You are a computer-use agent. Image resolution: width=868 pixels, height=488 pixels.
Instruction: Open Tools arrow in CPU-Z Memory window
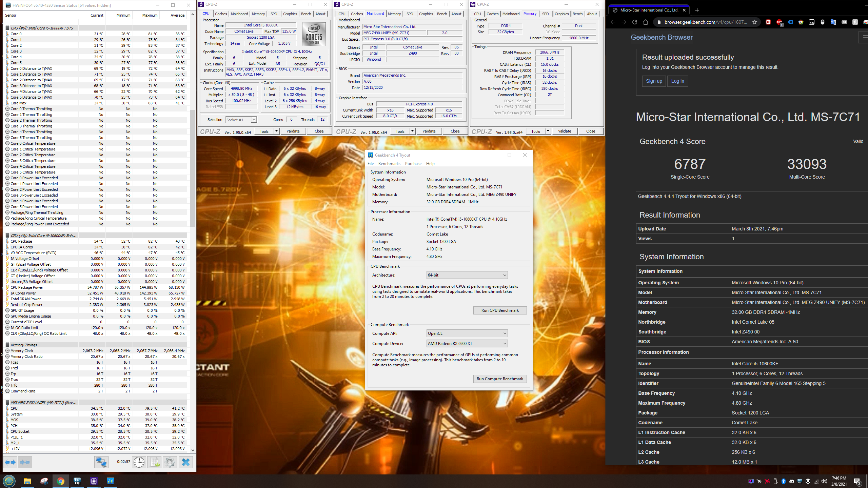coord(548,131)
